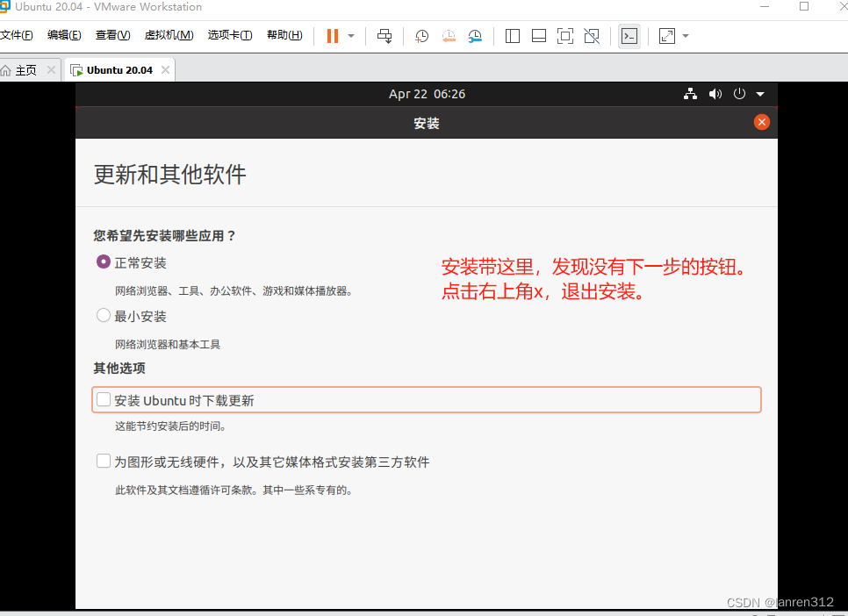Image resolution: width=848 pixels, height=616 pixels.
Task: Select the 最小安装 radio button
Action: pos(104,315)
